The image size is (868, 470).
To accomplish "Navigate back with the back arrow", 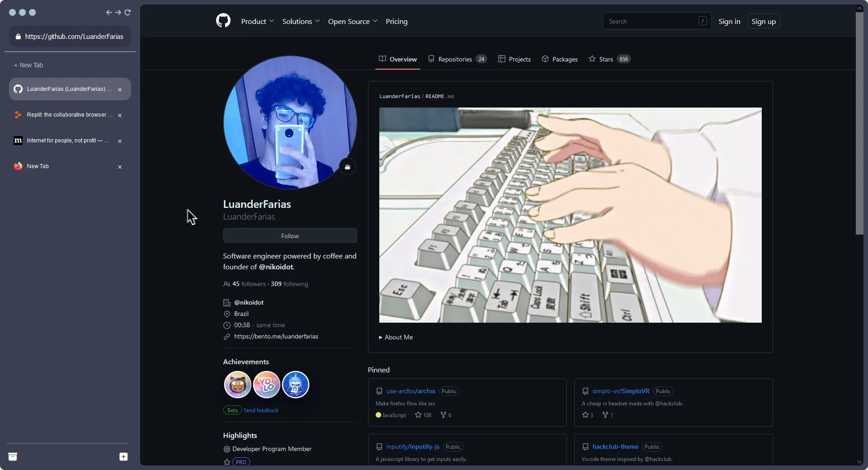I will [x=108, y=12].
